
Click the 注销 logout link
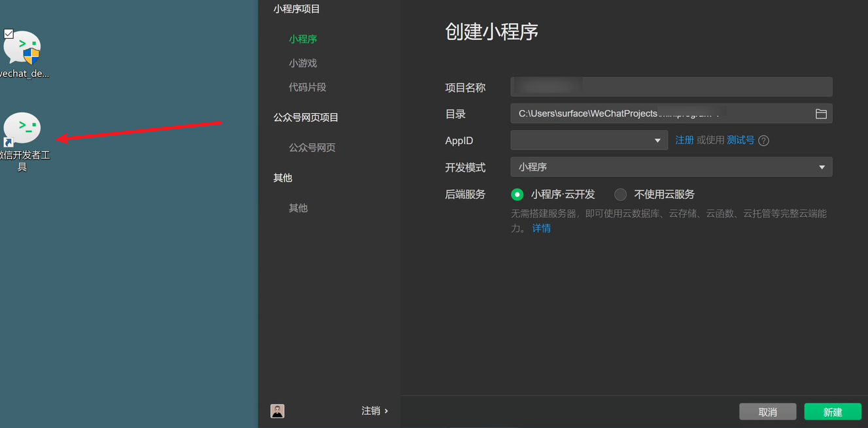[375, 411]
